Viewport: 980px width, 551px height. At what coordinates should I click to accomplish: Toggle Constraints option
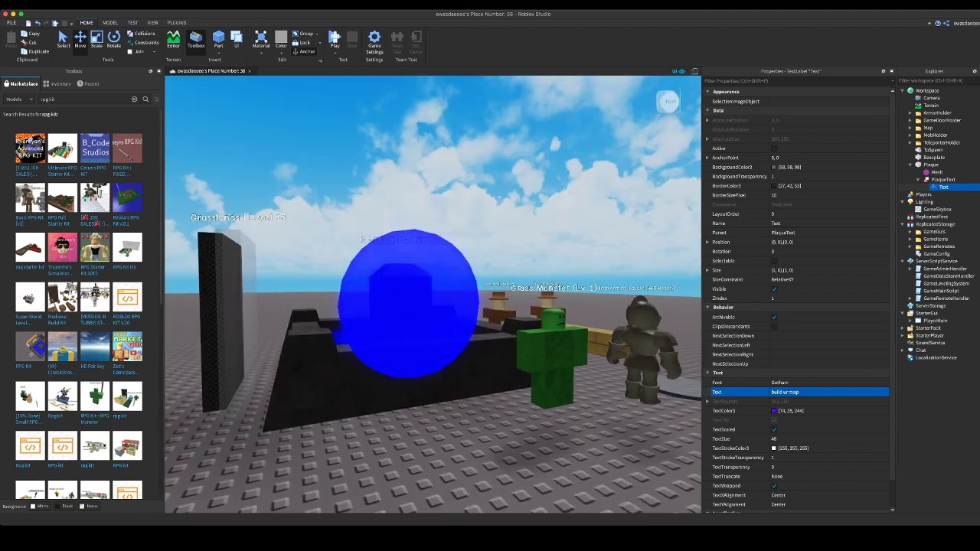(x=143, y=43)
